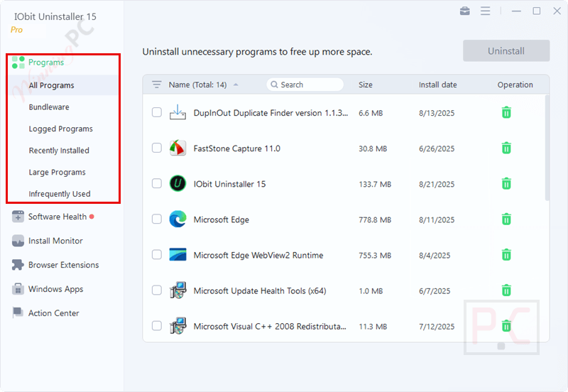
Task: Click the Browser Extensions puzzle icon
Action: tap(18, 265)
